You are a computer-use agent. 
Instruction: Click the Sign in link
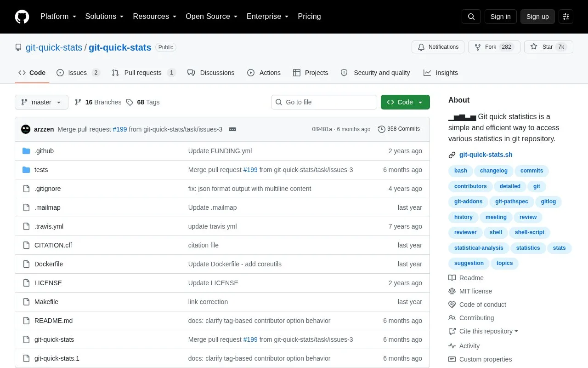500,17
